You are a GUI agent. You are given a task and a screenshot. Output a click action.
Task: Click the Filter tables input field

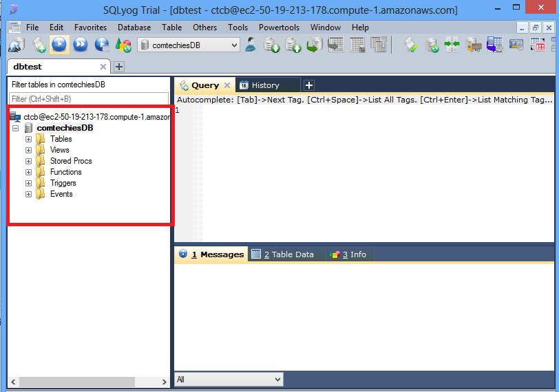pos(89,98)
